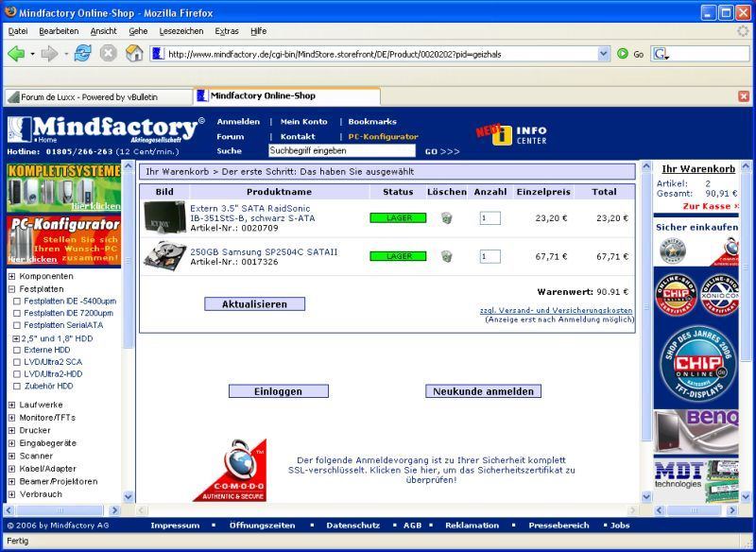
Task: Click the Anzahl field for RaidSonic
Action: click(490, 218)
